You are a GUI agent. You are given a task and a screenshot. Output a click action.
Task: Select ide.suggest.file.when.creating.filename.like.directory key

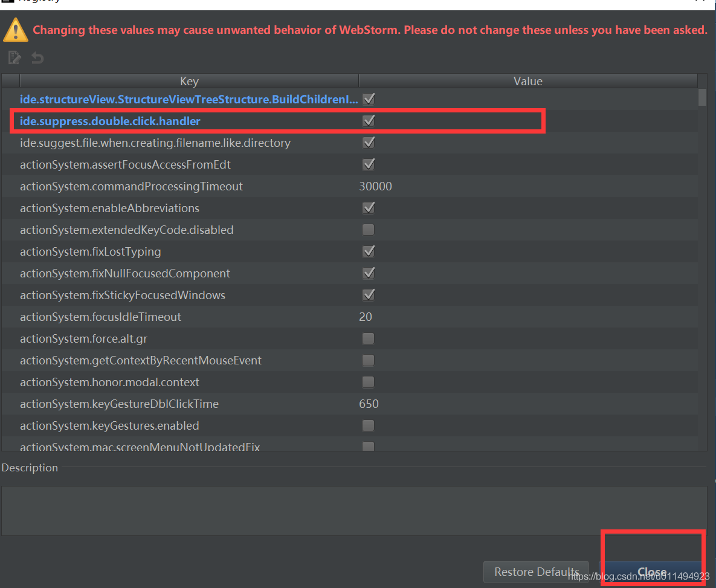(x=155, y=143)
